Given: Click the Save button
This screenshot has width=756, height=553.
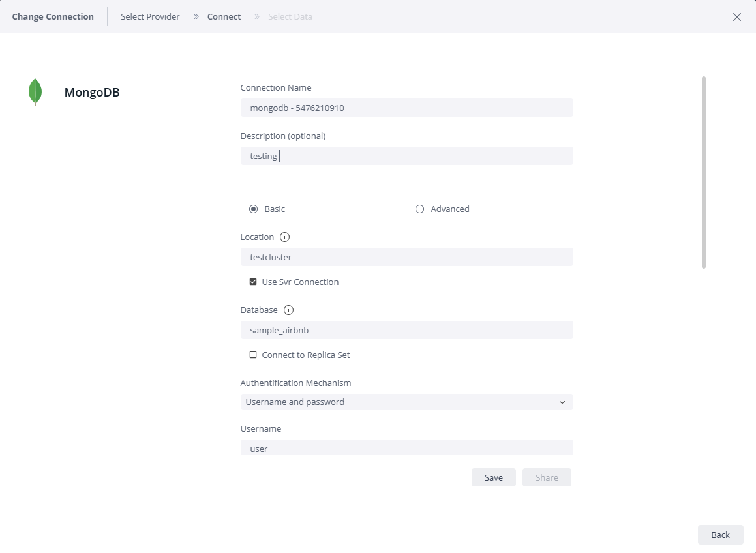Looking at the screenshot, I should point(493,477).
